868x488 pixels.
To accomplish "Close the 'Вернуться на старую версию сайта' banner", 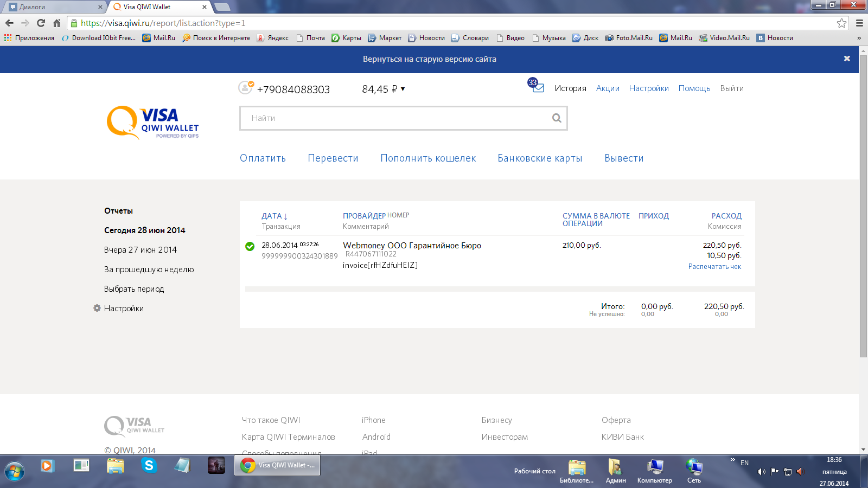I will (847, 59).
